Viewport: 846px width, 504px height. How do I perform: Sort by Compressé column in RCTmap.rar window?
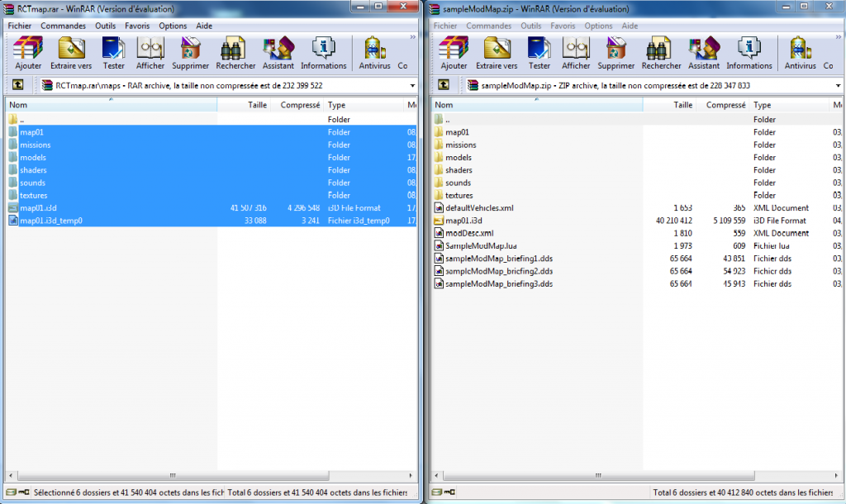pos(297,105)
